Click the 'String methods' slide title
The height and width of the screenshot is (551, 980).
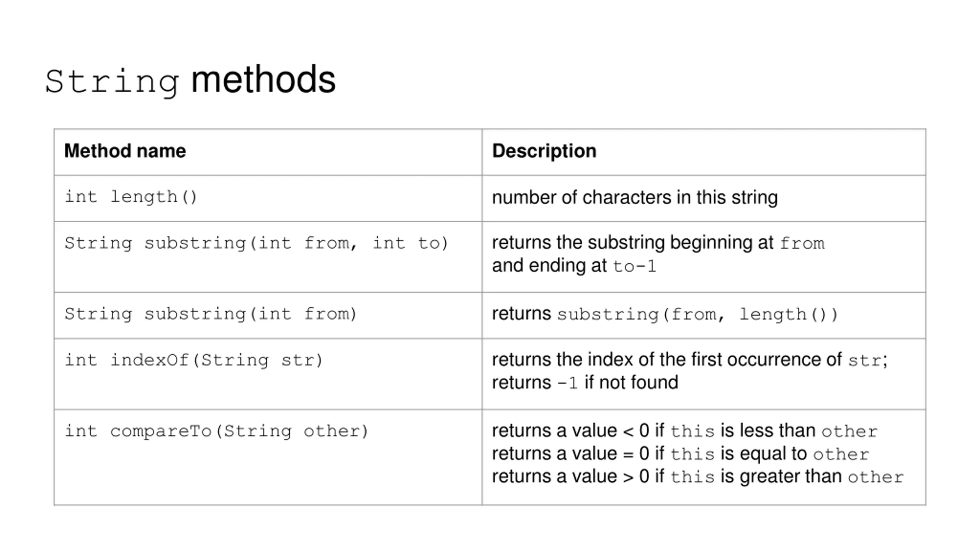(190, 80)
